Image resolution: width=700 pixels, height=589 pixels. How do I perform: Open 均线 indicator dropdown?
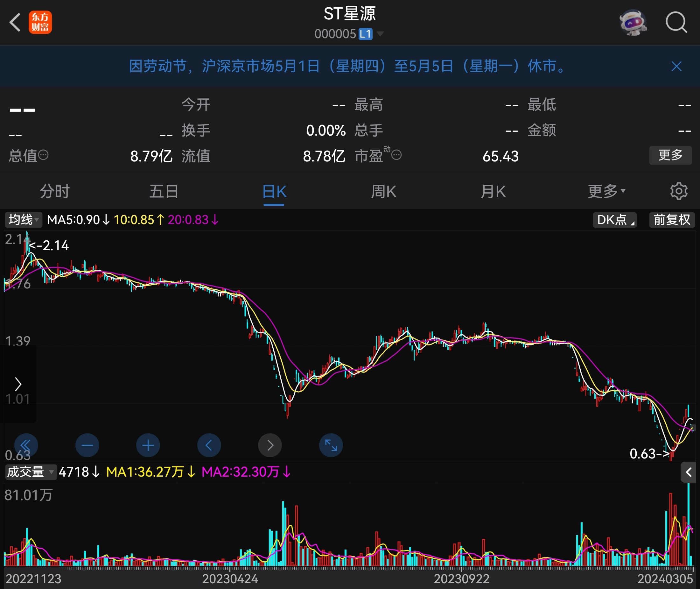point(23,220)
